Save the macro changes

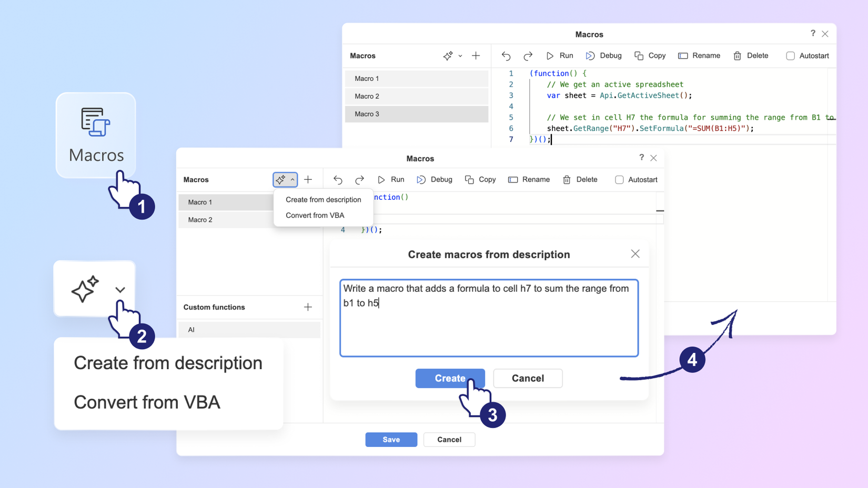pos(391,440)
